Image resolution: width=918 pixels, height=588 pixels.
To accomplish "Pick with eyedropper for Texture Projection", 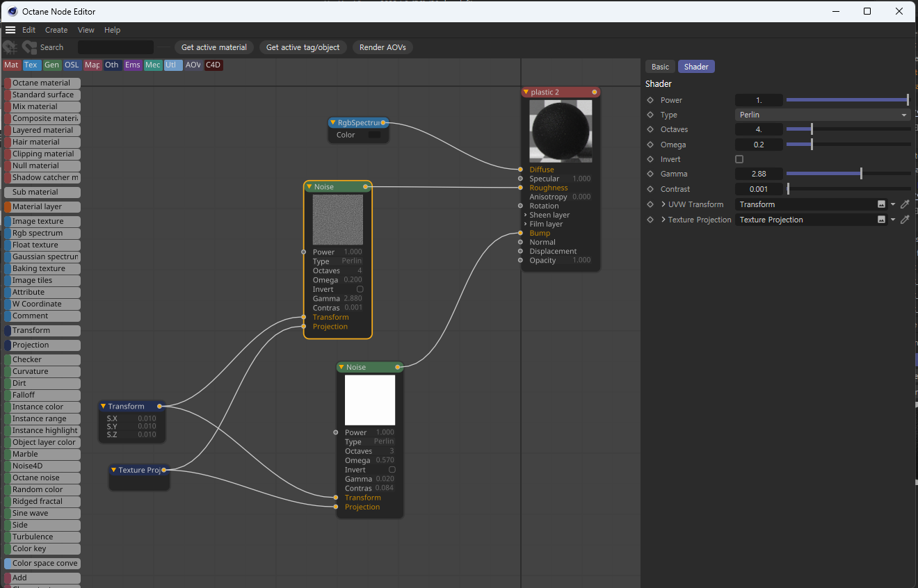I will click(905, 220).
